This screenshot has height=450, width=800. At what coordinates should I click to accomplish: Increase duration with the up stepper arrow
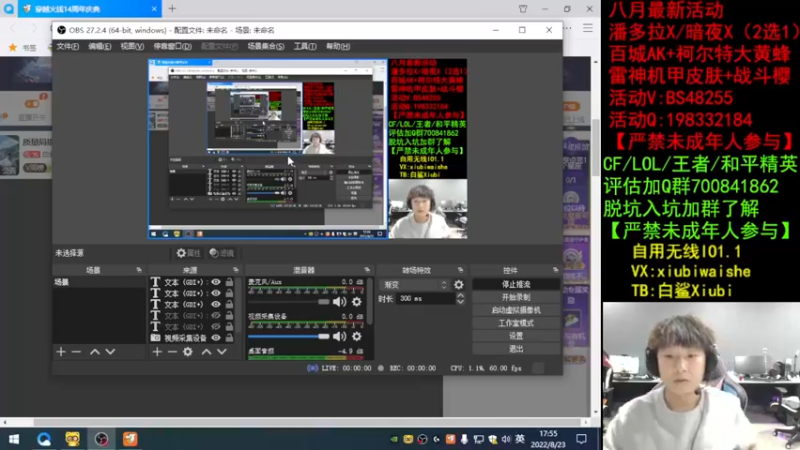[x=460, y=295]
